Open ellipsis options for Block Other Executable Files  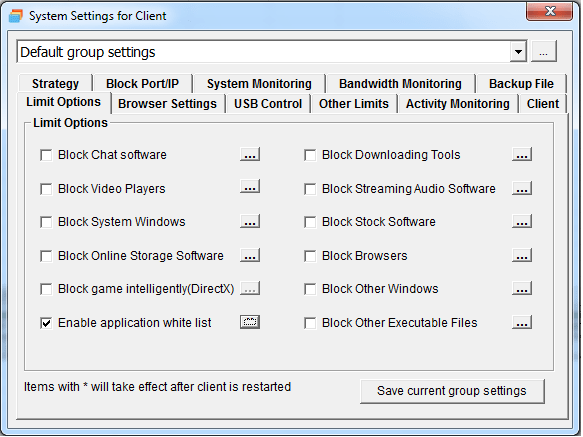522,322
